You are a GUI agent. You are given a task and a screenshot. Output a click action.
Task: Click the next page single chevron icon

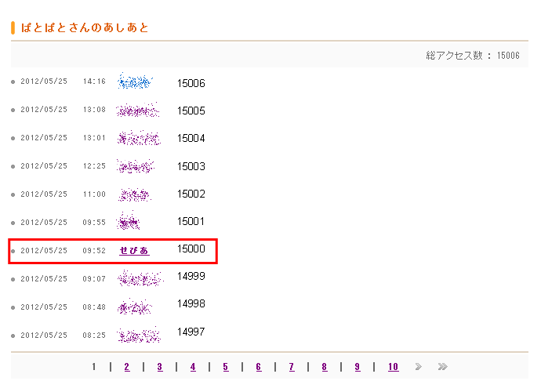(x=418, y=366)
